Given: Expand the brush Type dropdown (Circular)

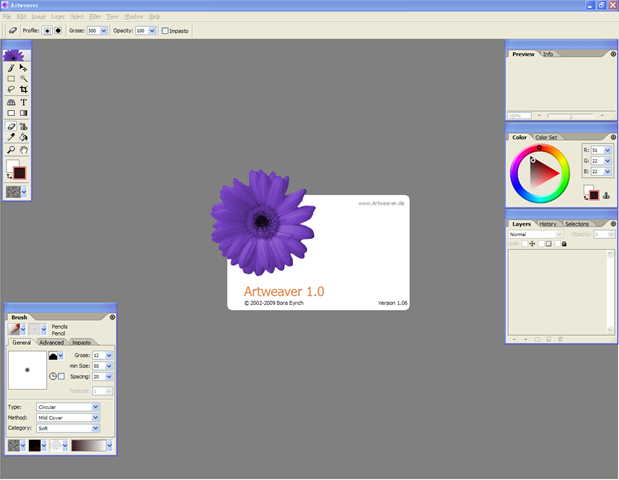Looking at the screenshot, I should click(x=96, y=407).
